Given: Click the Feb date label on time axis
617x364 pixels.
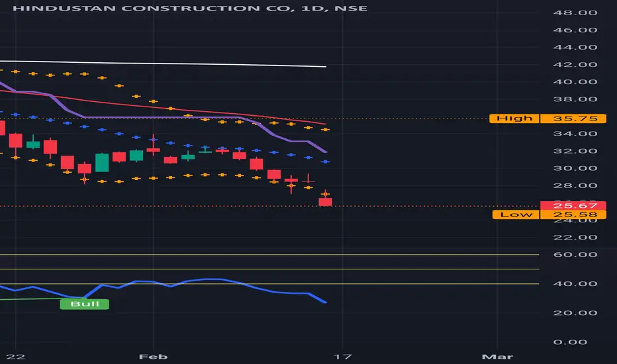Looking at the screenshot, I should (153, 357).
